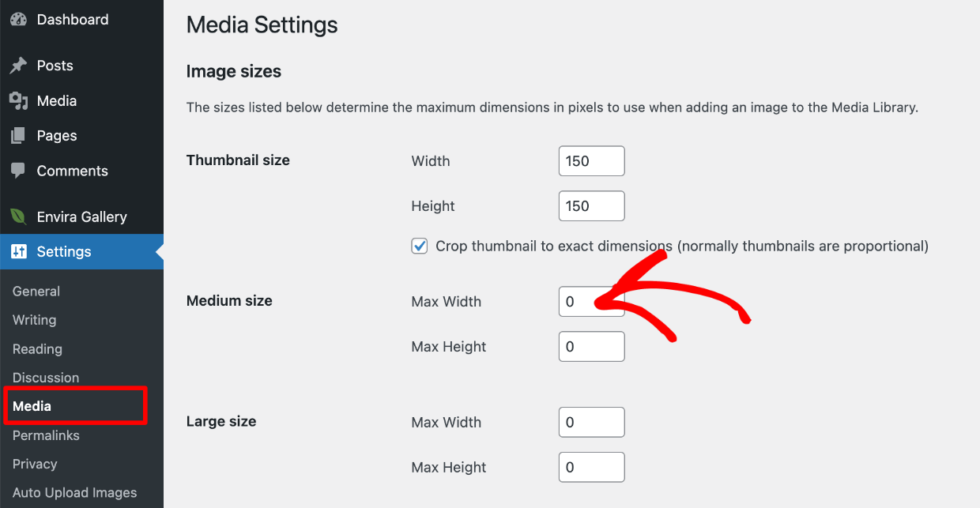Open Auto Upload Images settings
Viewport: 980px width, 508px height.
tap(74, 492)
